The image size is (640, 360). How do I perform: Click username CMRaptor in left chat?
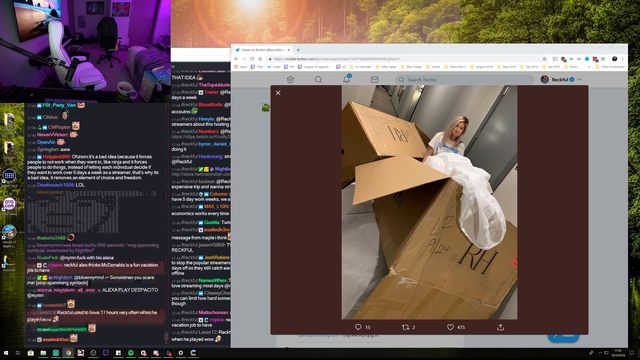tap(59, 127)
